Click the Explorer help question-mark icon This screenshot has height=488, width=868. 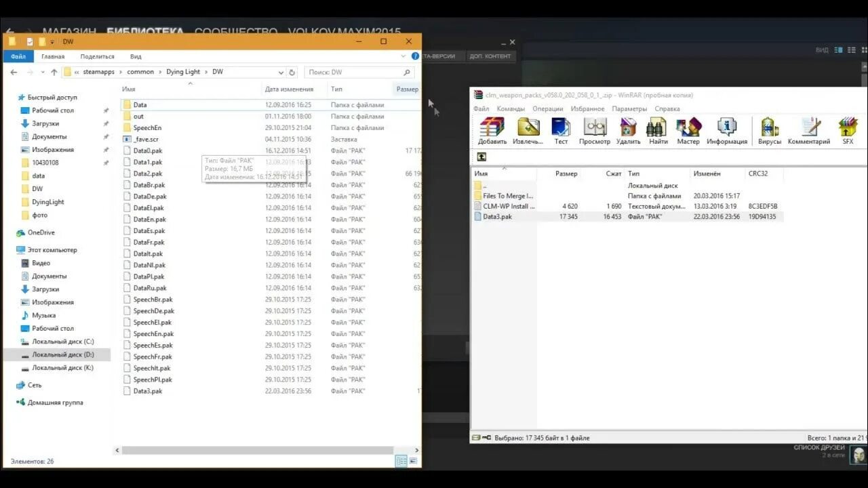[415, 56]
